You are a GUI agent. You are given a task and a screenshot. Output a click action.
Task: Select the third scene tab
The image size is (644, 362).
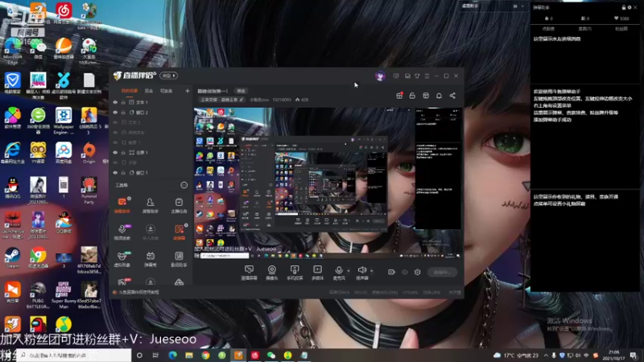pos(166,91)
